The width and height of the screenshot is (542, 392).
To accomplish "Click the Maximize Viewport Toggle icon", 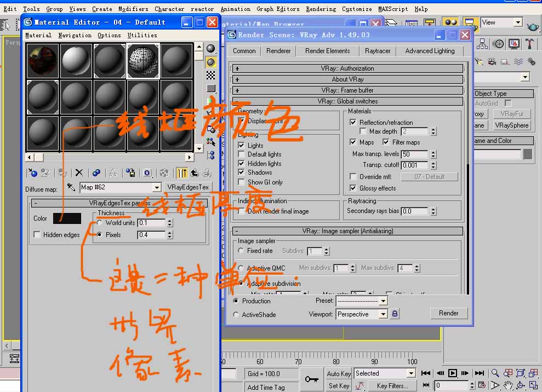I will point(533,385).
